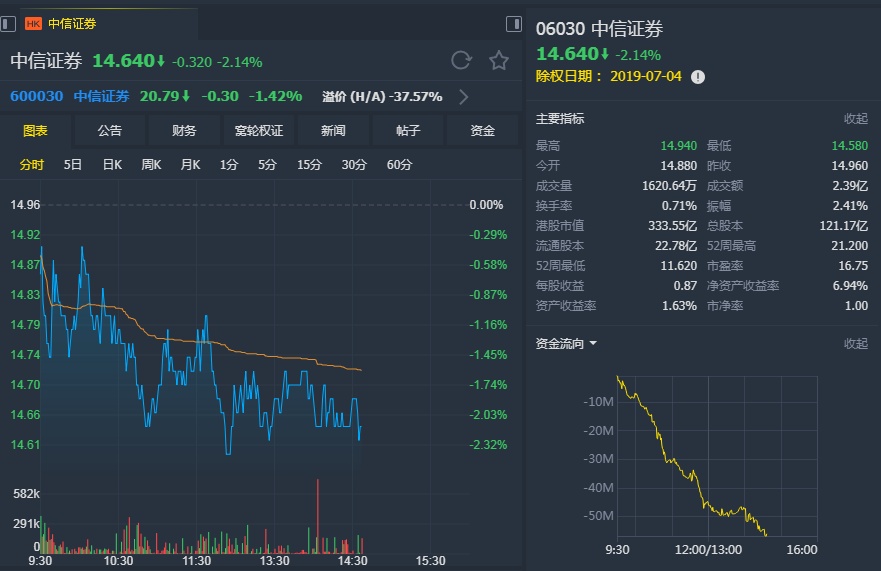The image size is (881, 571).
Task: Switch chart to 5日 view
Action: click(73, 165)
